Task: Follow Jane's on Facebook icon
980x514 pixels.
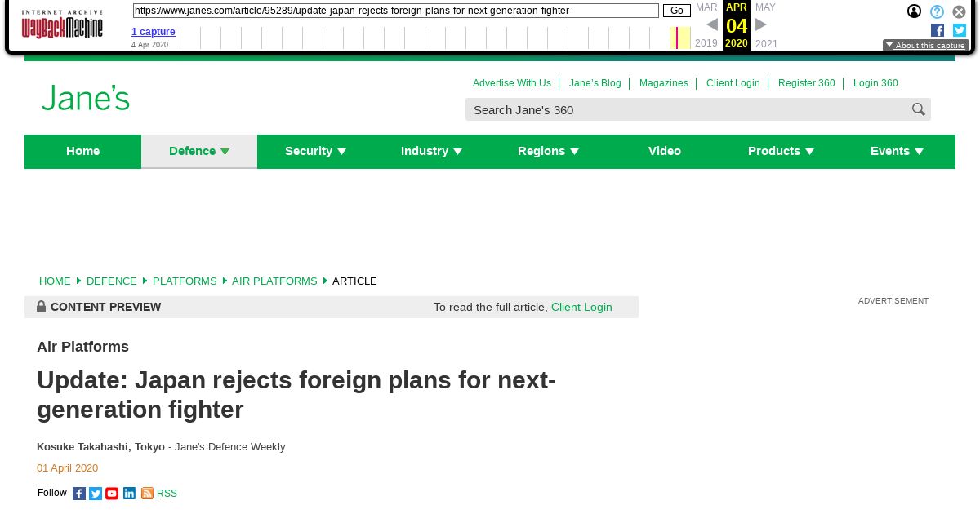Action: point(79,494)
